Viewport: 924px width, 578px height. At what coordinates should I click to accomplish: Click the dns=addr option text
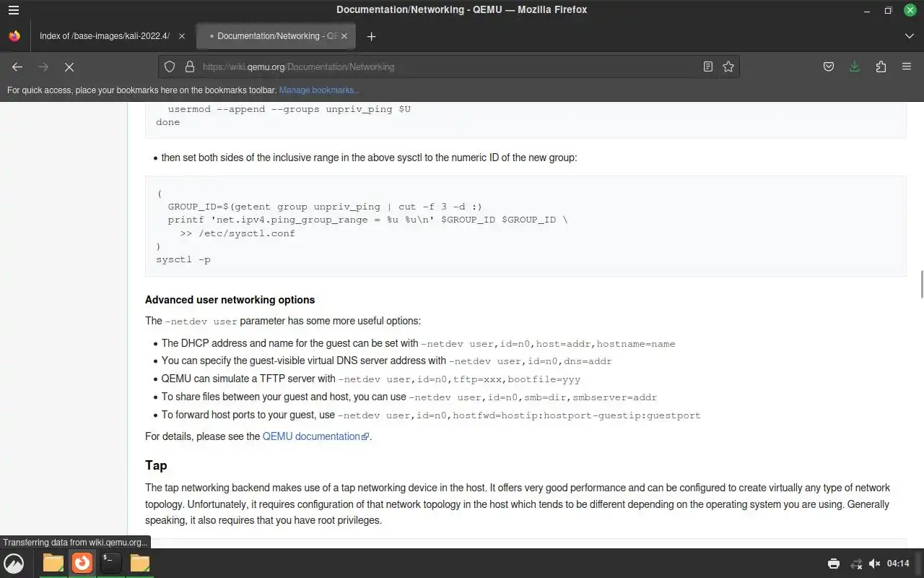(x=588, y=361)
